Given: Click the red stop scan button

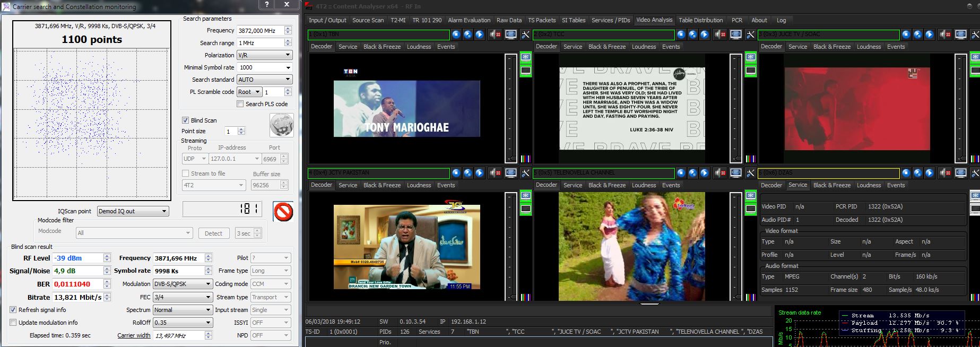Looking at the screenshot, I should coord(283,212).
